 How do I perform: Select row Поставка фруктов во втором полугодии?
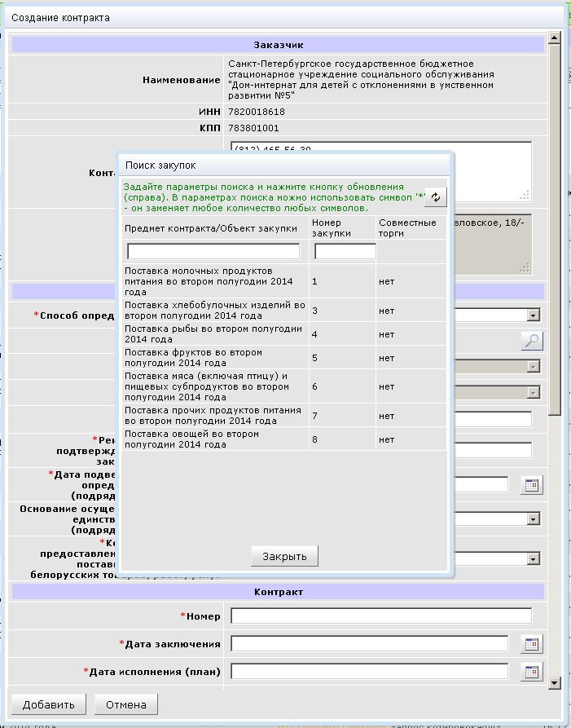pyautogui.click(x=284, y=358)
